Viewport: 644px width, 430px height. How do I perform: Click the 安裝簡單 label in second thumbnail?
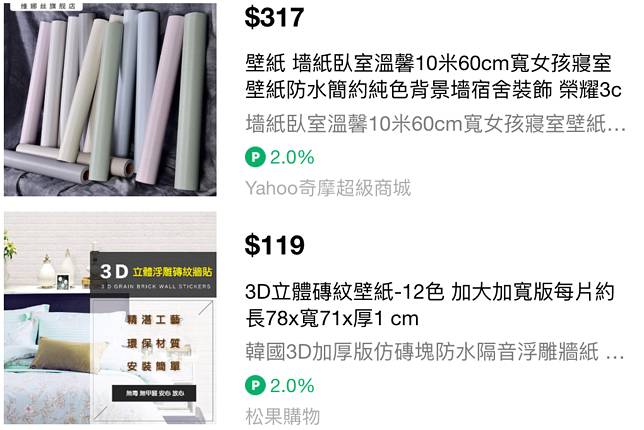pyautogui.click(x=154, y=366)
